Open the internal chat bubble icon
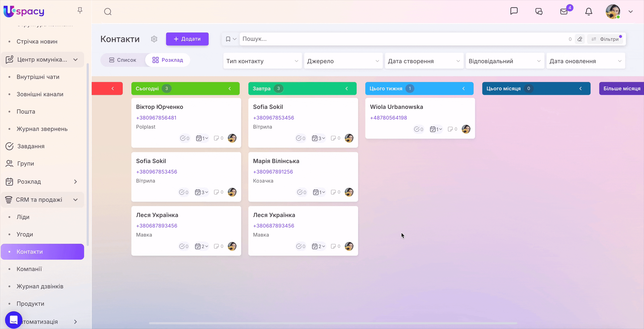Image resolution: width=644 pixels, height=329 pixels. (514, 11)
